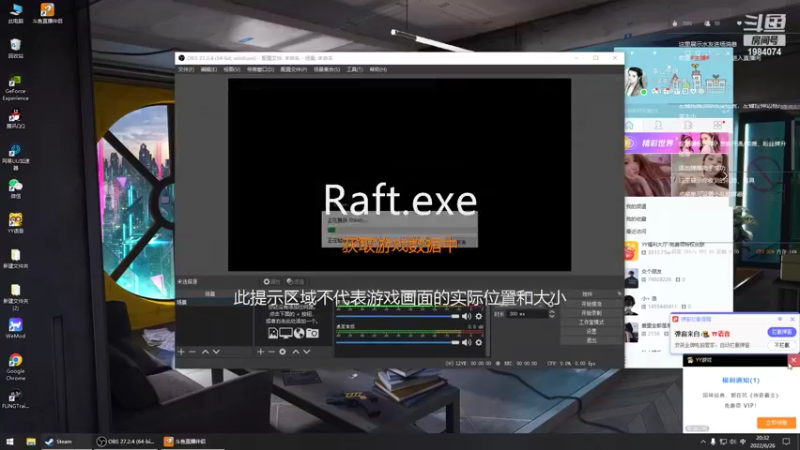Open This PC desktop icon
This screenshot has width=800, height=450.
(x=16, y=13)
